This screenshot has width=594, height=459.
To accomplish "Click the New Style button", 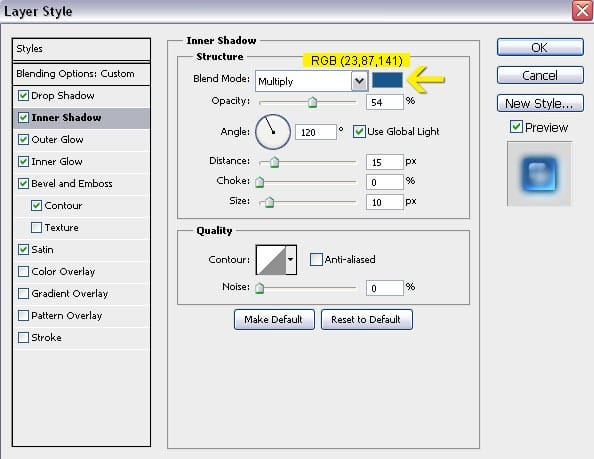I will click(540, 103).
